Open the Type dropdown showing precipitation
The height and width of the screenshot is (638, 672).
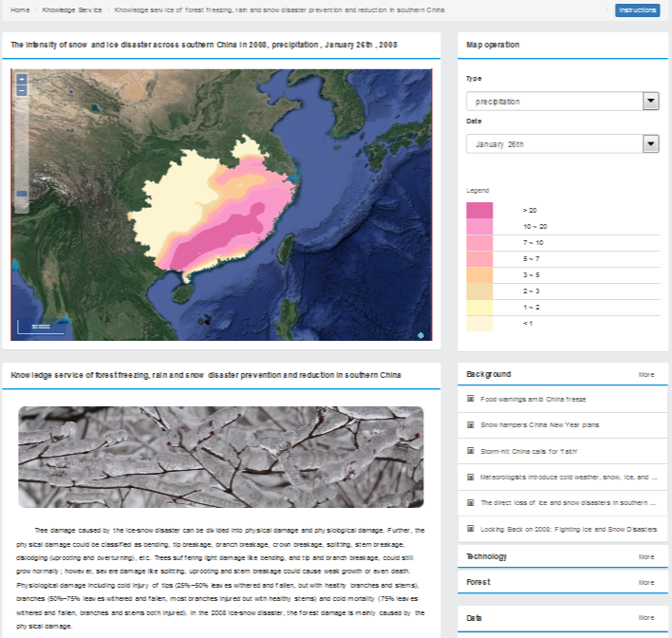[x=562, y=102]
